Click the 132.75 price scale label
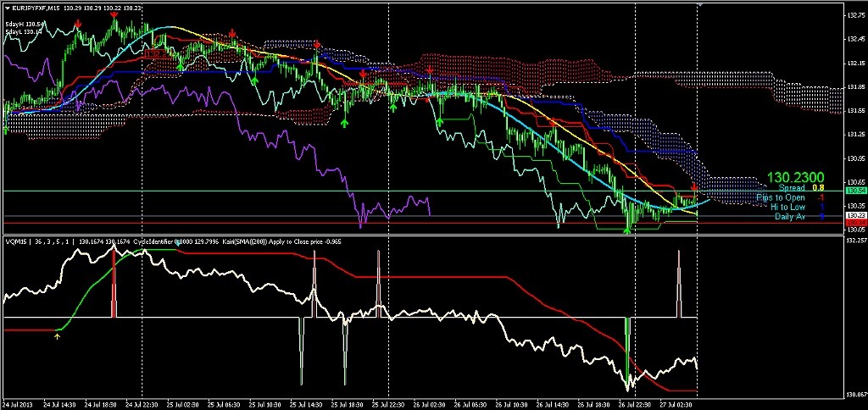The image size is (868, 410). (856, 15)
